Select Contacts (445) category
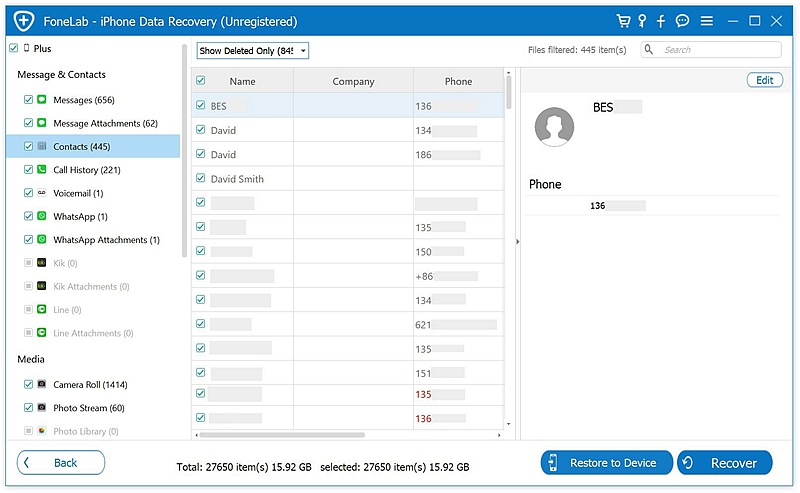The width and height of the screenshot is (800, 493). pyautogui.click(x=82, y=147)
